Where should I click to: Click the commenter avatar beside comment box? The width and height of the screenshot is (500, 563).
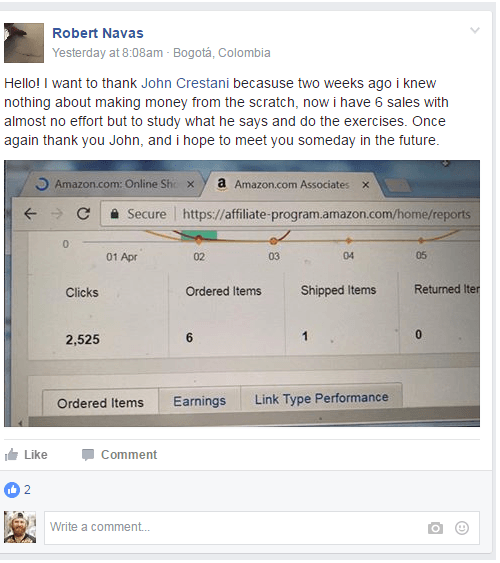(x=20, y=527)
